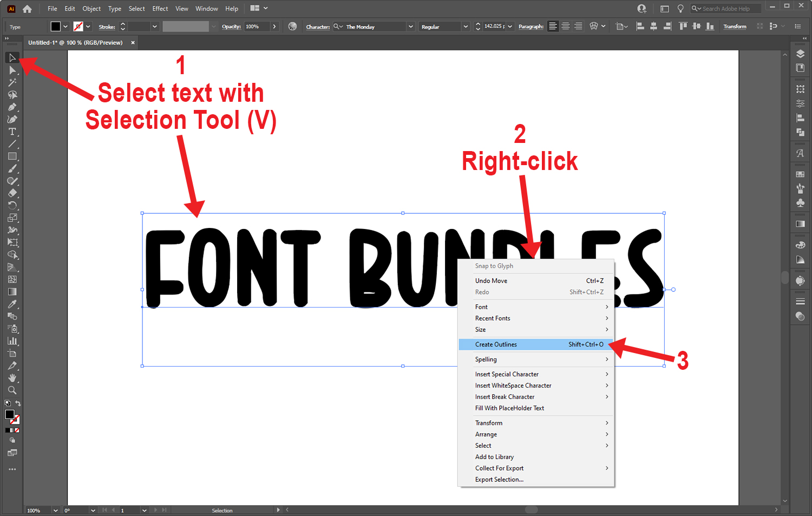Toggle align left paragraph option
Screen dimensions: 812x516
[553, 27]
